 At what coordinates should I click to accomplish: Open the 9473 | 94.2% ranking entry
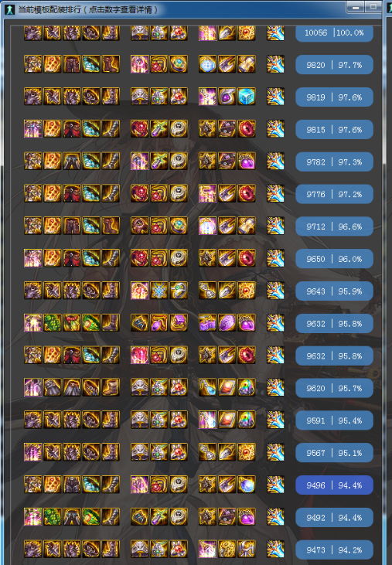(334, 550)
